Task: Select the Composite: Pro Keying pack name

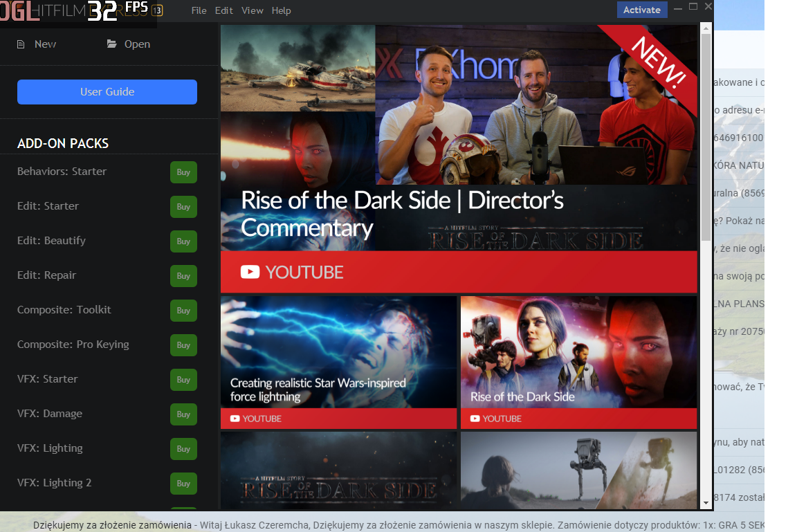Action: [73, 344]
